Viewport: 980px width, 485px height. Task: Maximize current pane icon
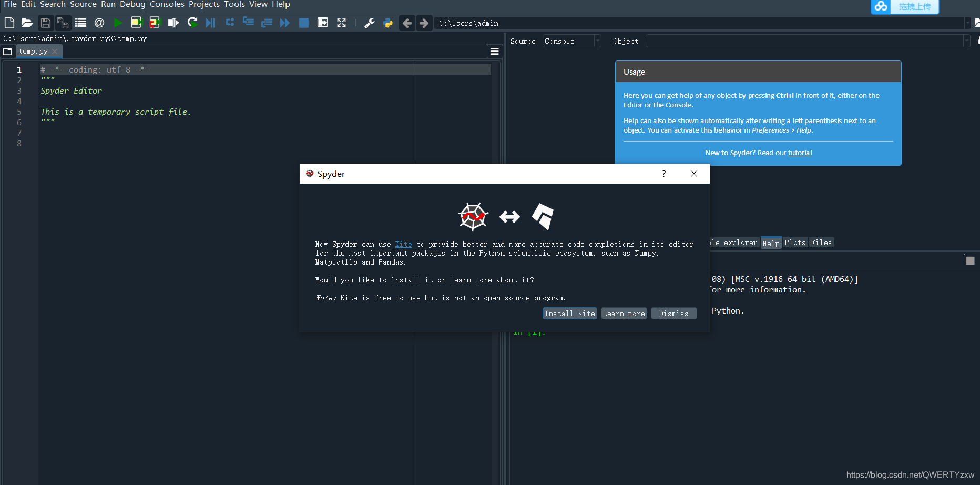tap(323, 23)
